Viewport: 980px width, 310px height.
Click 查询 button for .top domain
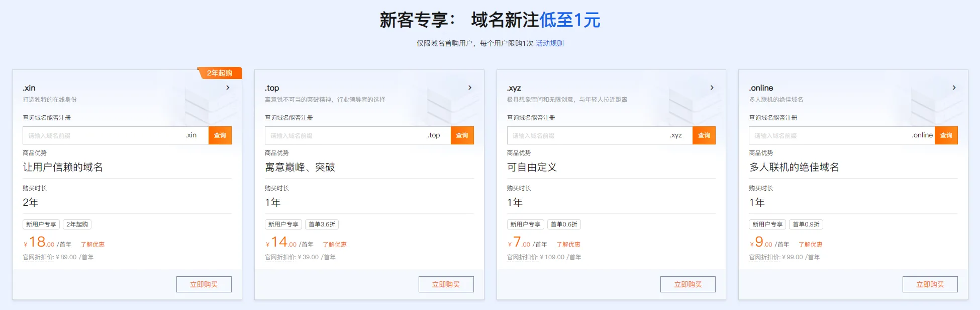tap(462, 135)
